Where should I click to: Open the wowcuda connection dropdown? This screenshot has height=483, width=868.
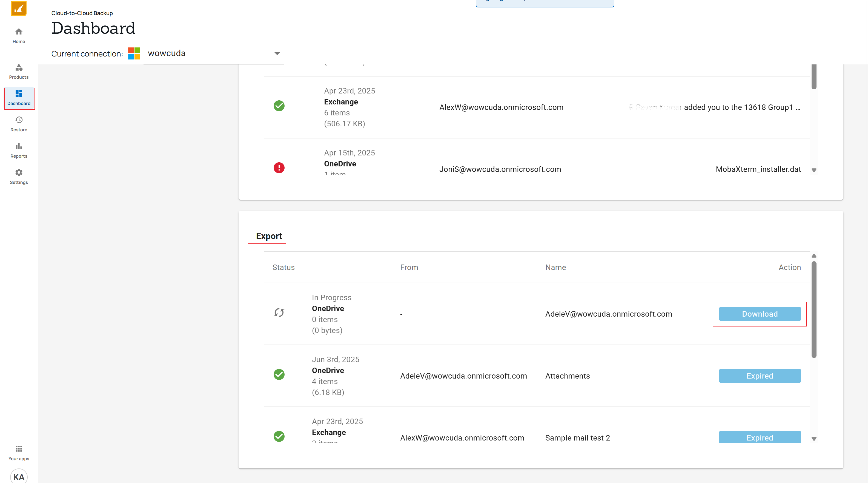point(214,54)
